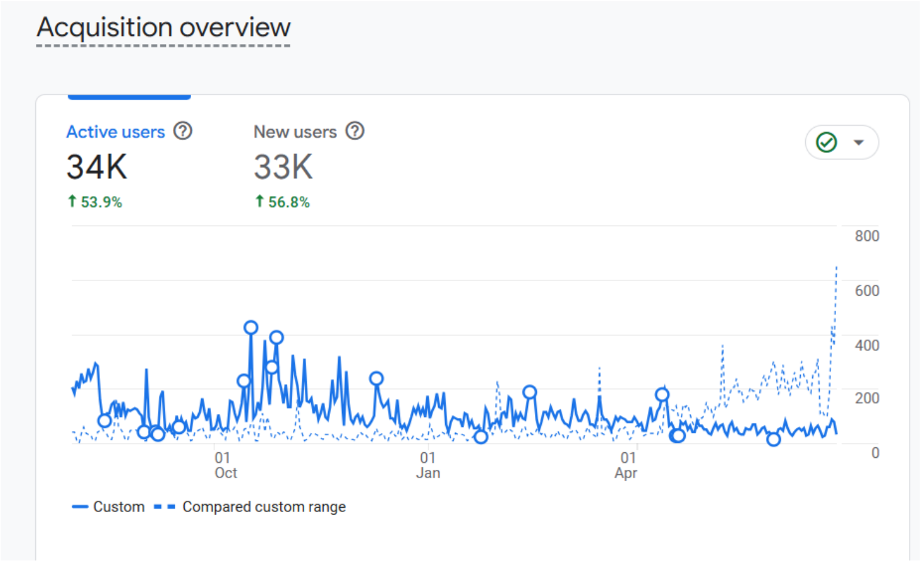Click the 01 Oct axis label
This screenshot has height=563, width=924.
[x=225, y=465]
